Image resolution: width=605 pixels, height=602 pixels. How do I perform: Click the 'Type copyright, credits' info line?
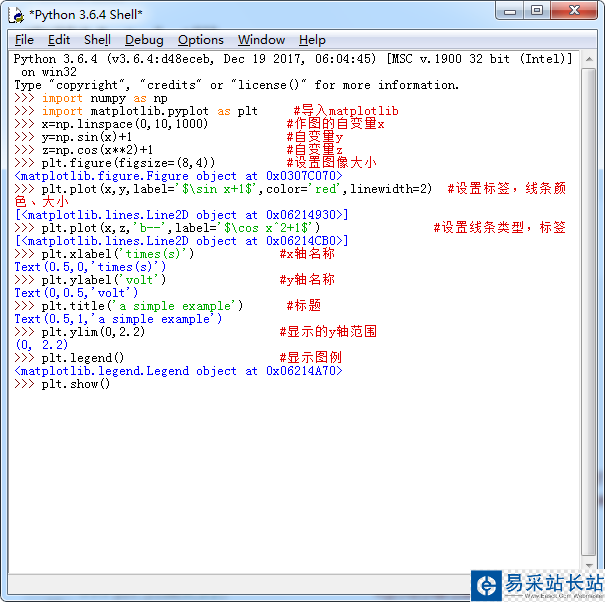coord(237,85)
